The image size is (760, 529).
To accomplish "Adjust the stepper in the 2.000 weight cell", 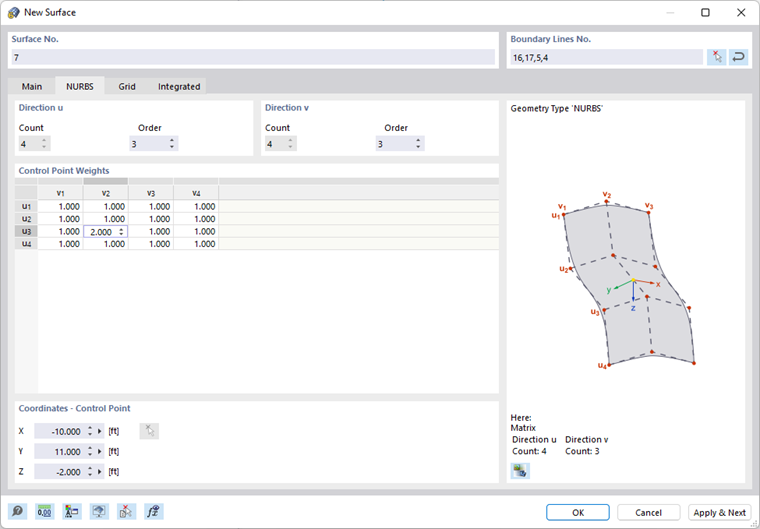I will pyautogui.click(x=121, y=232).
